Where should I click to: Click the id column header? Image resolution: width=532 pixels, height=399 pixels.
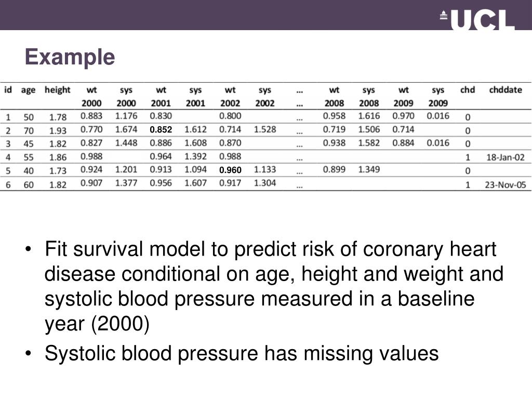point(8,90)
